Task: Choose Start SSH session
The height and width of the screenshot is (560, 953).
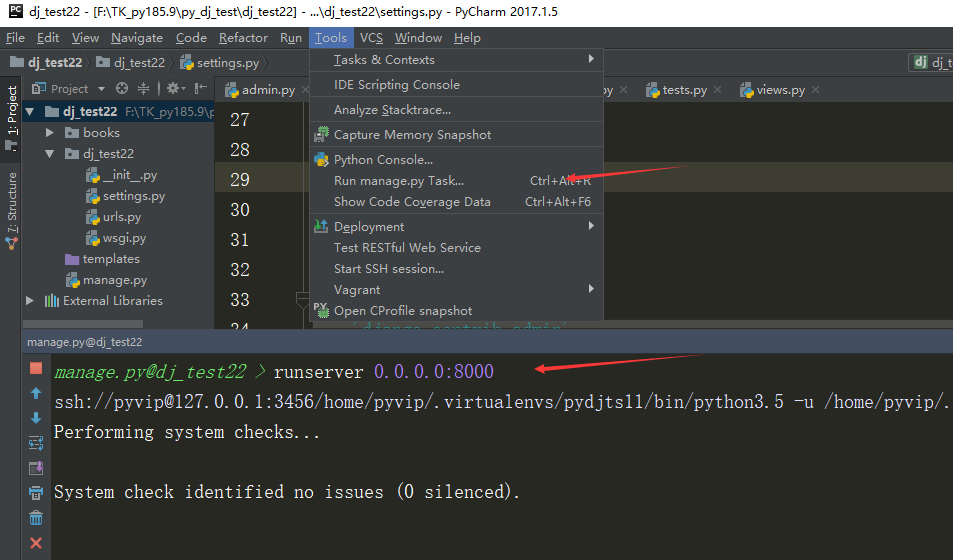Action: tap(456, 268)
